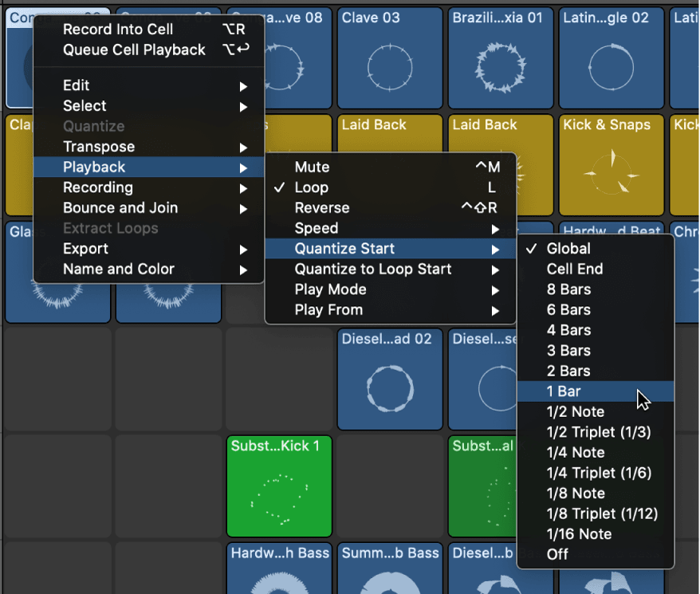Set quantize start to 8 Bars

pos(596,289)
